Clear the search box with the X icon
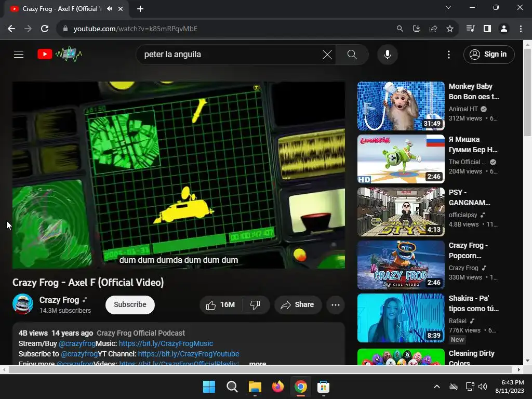 (x=327, y=54)
